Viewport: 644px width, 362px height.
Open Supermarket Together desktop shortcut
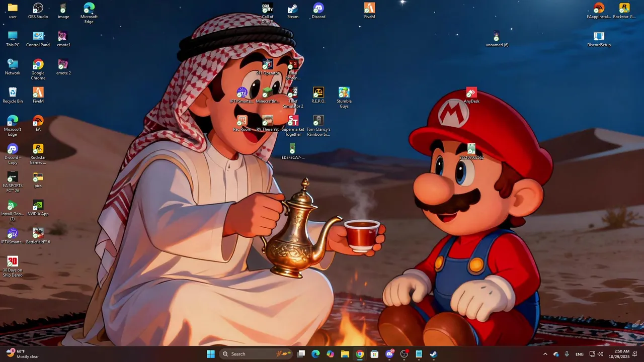point(293,126)
